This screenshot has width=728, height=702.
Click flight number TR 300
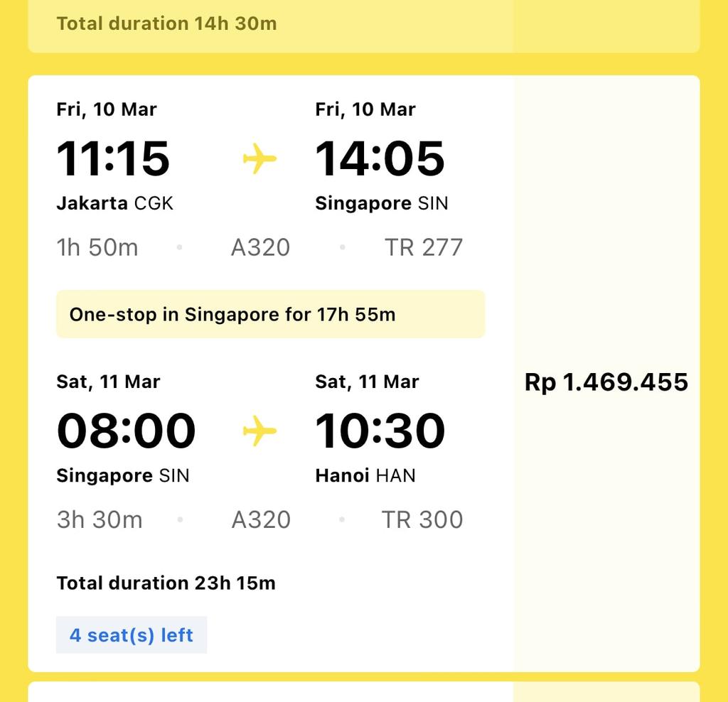422,519
